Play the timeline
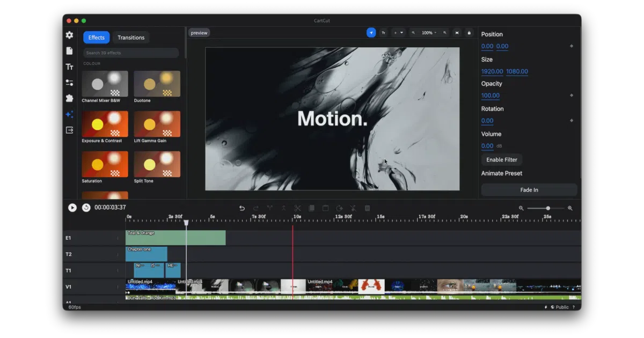 72,208
